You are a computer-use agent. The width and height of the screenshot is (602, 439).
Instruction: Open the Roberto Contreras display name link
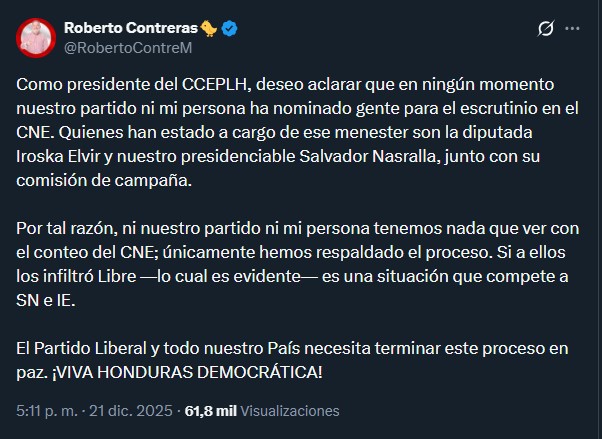[x=130, y=28]
